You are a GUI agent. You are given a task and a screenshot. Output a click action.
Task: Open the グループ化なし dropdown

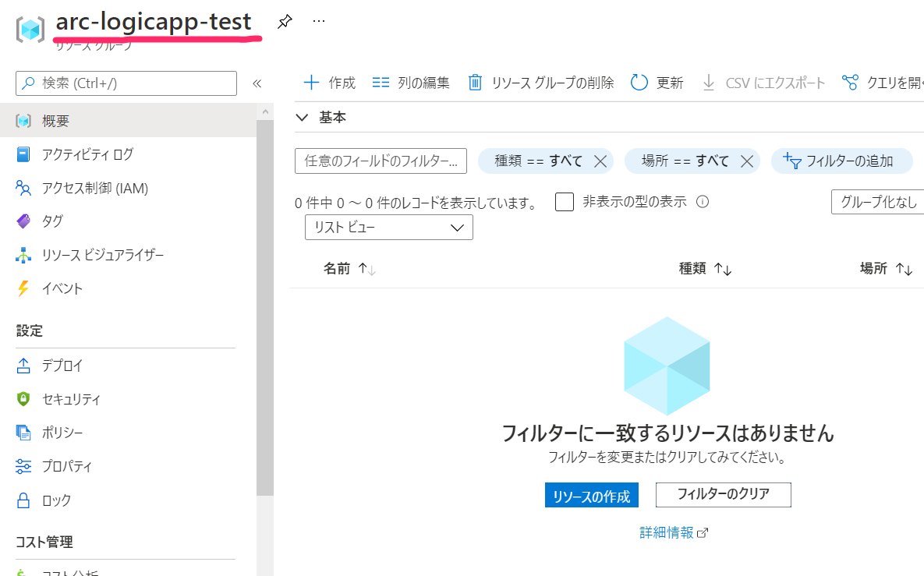[x=877, y=202]
